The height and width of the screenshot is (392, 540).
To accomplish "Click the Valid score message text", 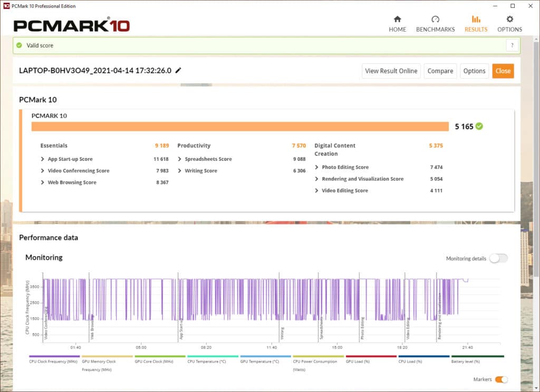I will pyautogui.click(x=40, y=45).
